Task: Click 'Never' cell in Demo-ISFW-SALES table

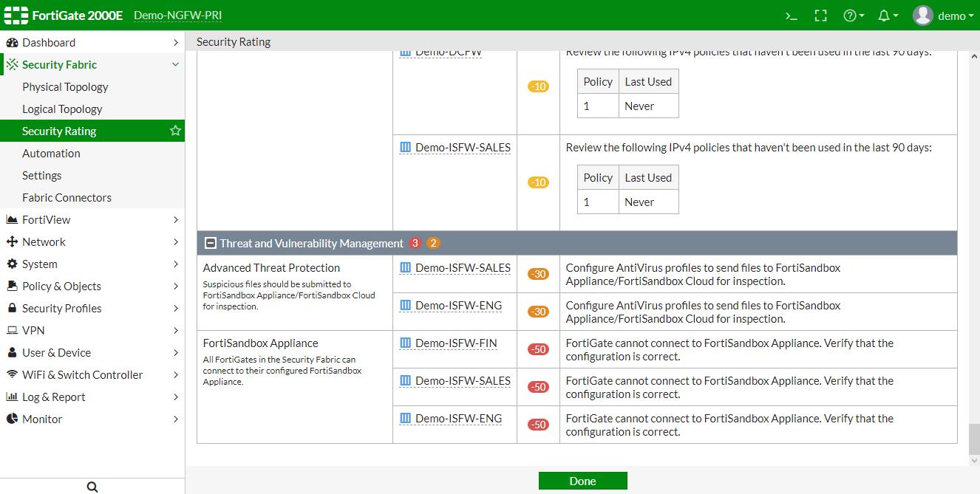Action: pyautogui.click(x=648, y=202)
